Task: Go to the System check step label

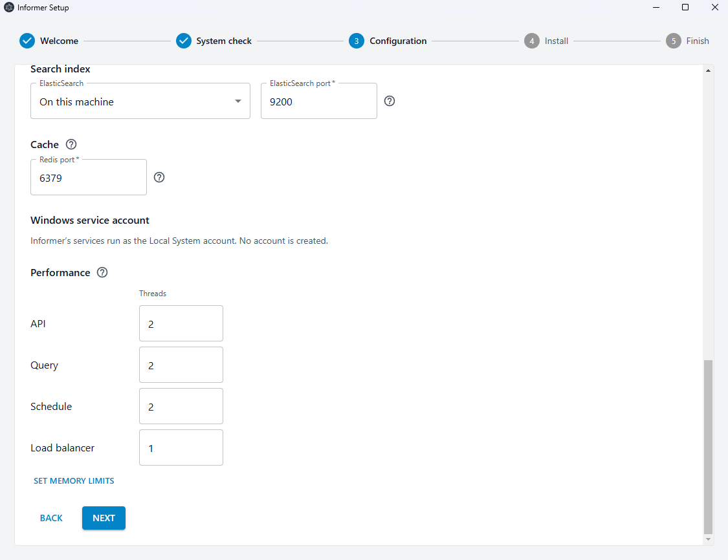Action: pos(224,41)
